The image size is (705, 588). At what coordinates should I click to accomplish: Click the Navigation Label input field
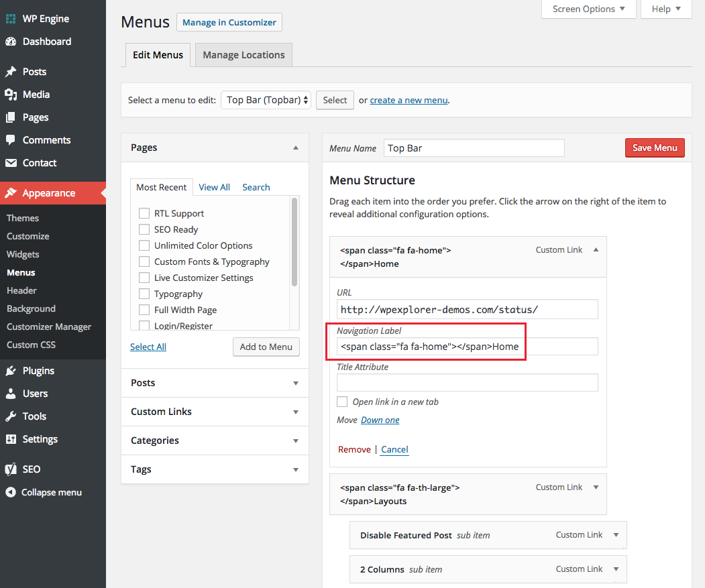(467, 346)
